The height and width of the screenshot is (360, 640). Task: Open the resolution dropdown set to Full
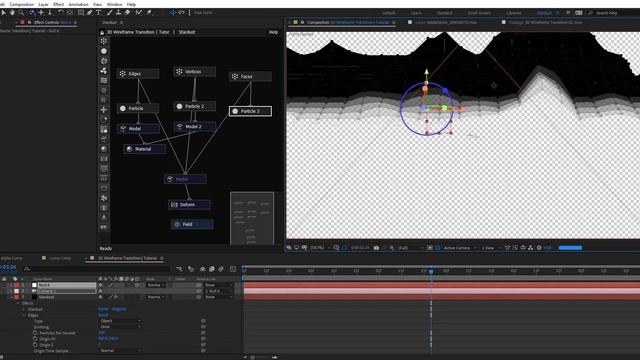pos(410,248)
